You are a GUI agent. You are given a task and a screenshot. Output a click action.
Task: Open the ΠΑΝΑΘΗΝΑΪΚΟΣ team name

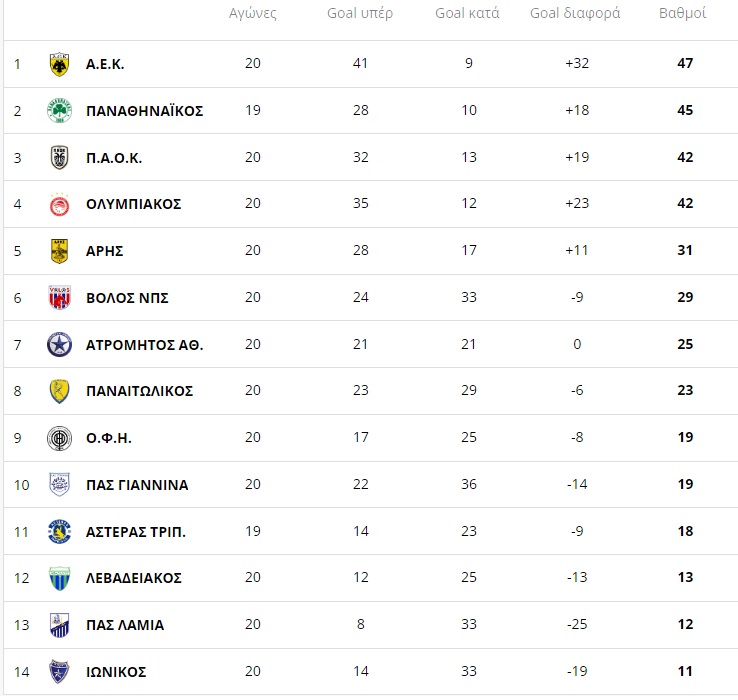point(144,111)
